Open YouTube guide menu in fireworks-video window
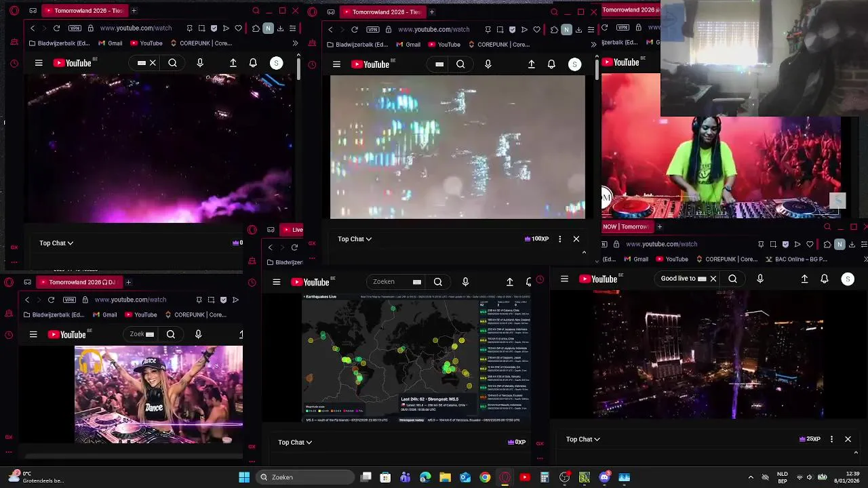The height and width of the screenshot is (488, 868). 39,63
